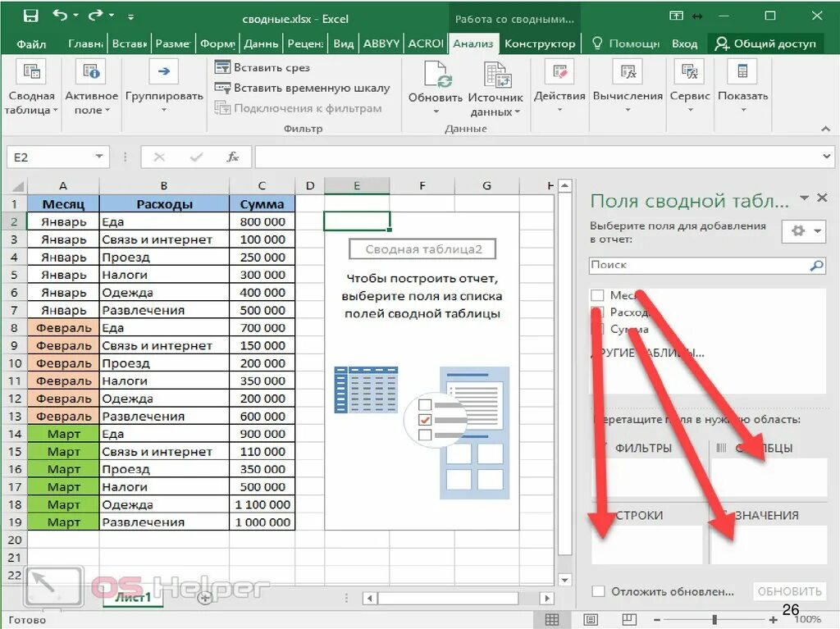Select the Разметка ribbon tab

(172, 44)
